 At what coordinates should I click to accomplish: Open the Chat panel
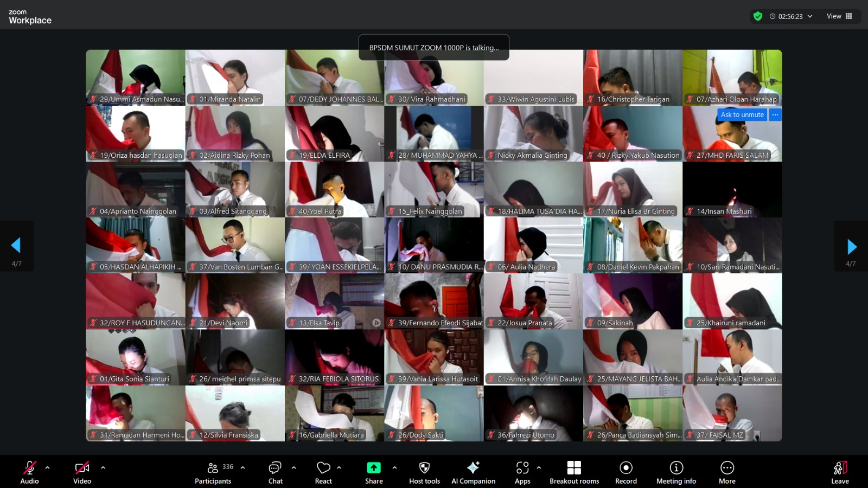click(x=275, y=472)
